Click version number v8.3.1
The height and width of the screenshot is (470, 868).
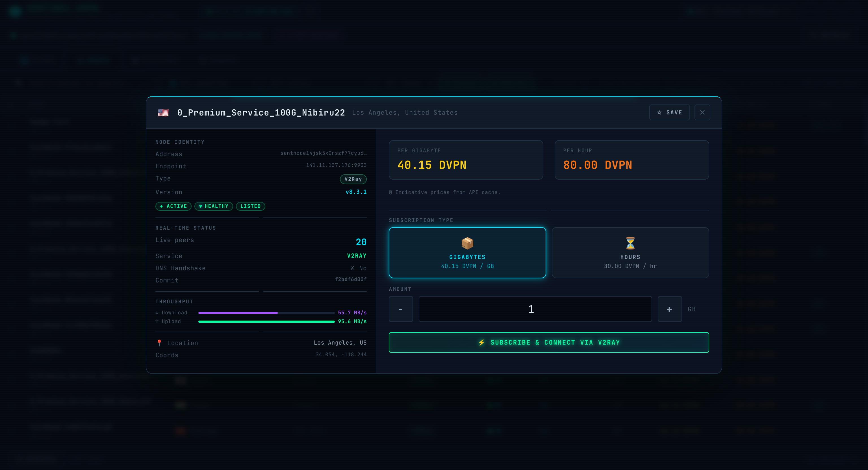pyautogui.click(x=356, y=192)
